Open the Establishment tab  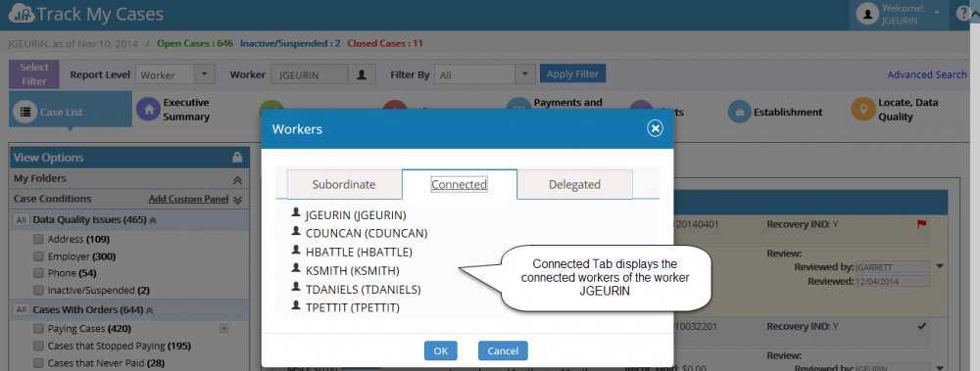775,113
